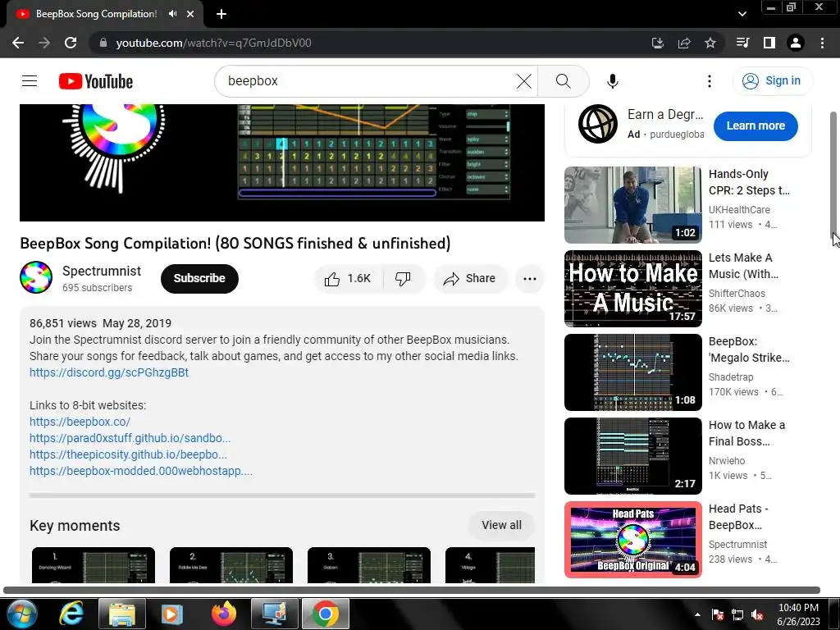
Task: Show hidden tray icons arrow
Action: [697, 614]
